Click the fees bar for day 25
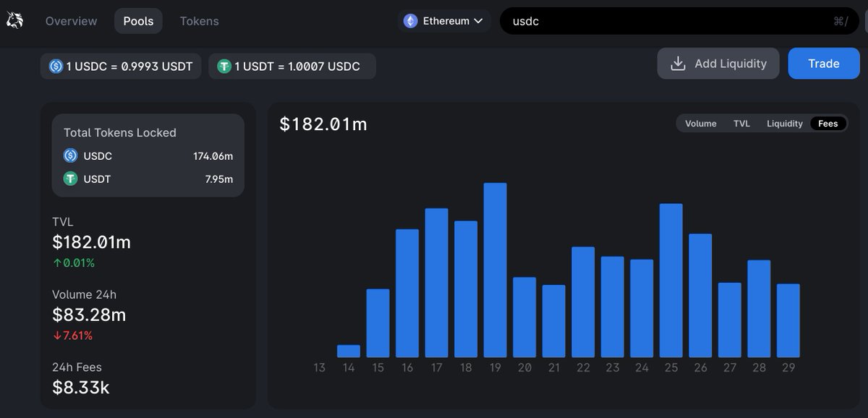The height and width of the screenshot is (418, 868). (671, 281)
